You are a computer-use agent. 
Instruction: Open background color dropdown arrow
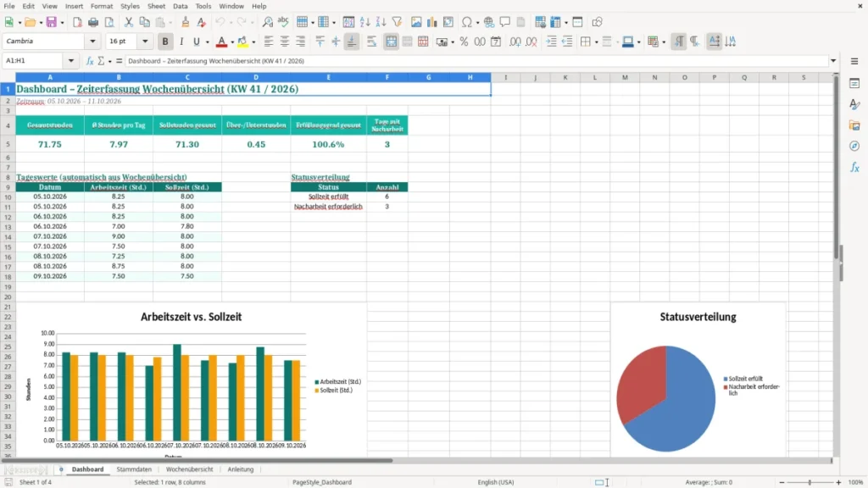point(253,42)
